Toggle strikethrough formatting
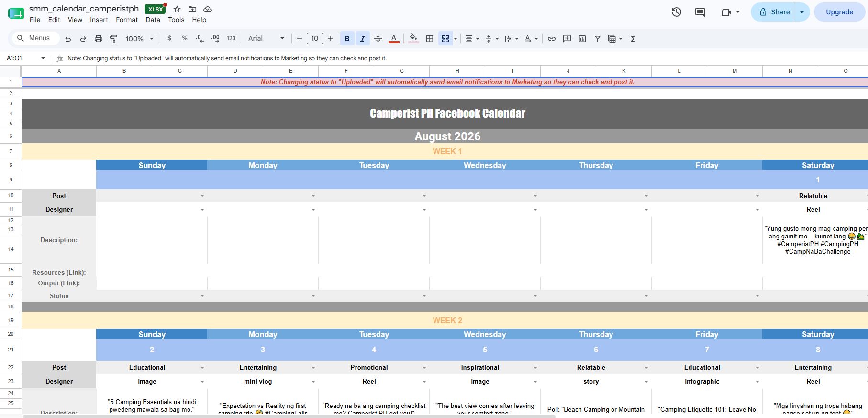The height and width of the screenshot is (418, 868). tap(378, 39)
